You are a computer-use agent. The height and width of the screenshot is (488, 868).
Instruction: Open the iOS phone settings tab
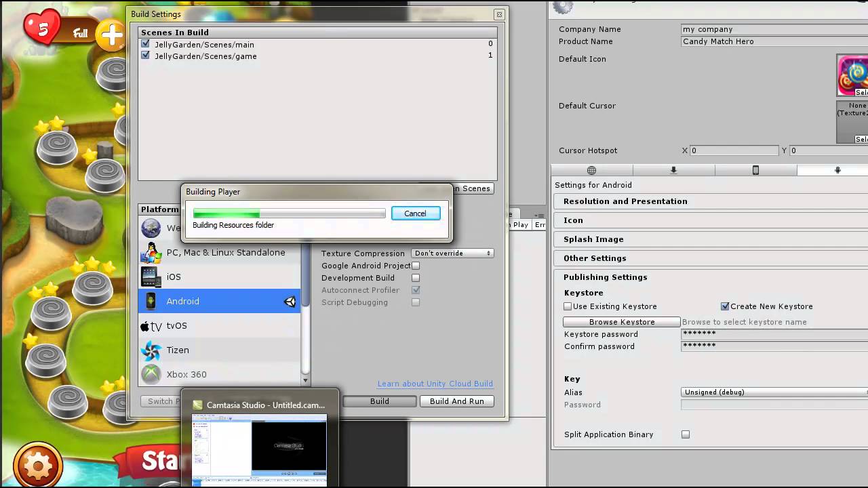click(x=755, y=170)
